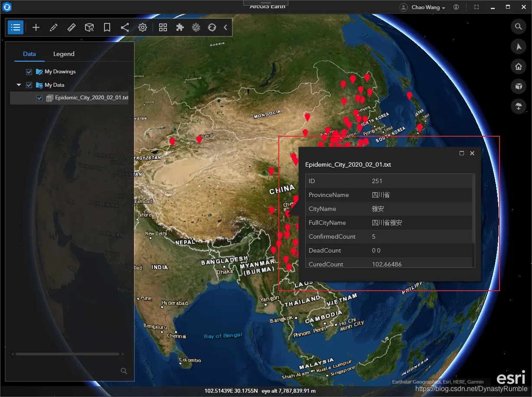This screenshot has height=397, width=532.
Task: Open the Settings gear in the toolbar
Action: coord(143,27)
